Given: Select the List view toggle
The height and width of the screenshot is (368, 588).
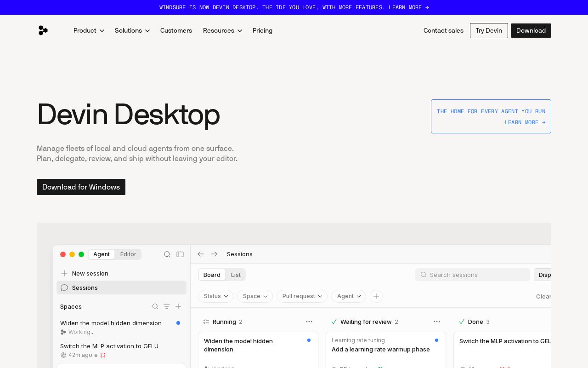Looking at the screenshot, I should pyautogui.click(x=236, y=275).
